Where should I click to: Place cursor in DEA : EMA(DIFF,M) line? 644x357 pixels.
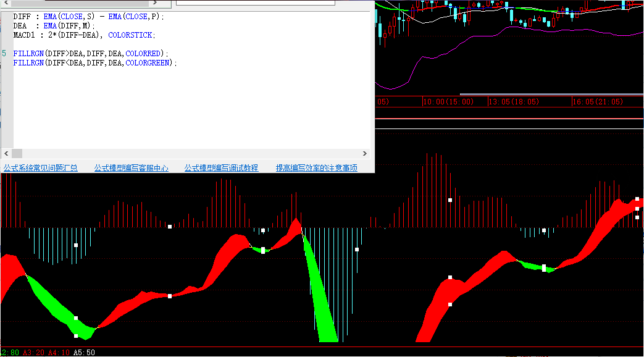point(54,25)
